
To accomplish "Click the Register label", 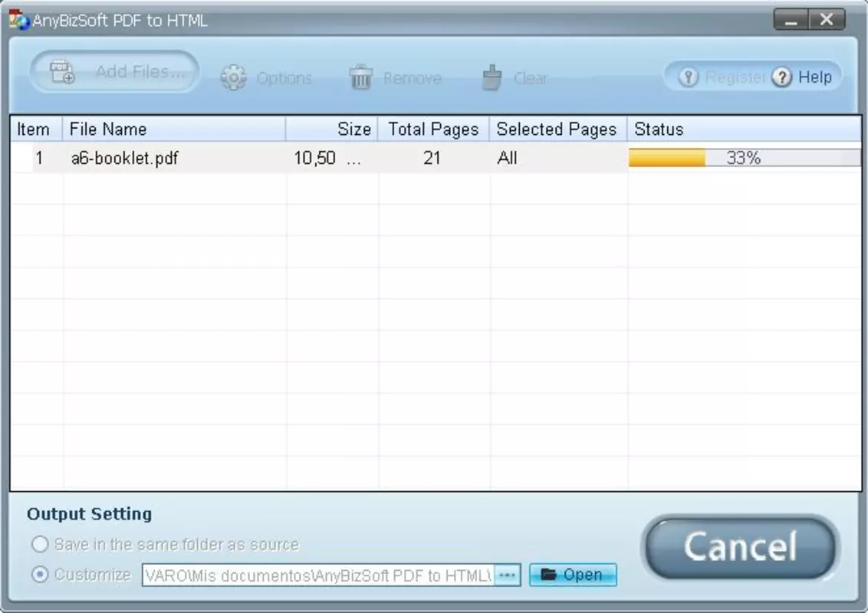I will pyautogui.click(x=735, y=77).
